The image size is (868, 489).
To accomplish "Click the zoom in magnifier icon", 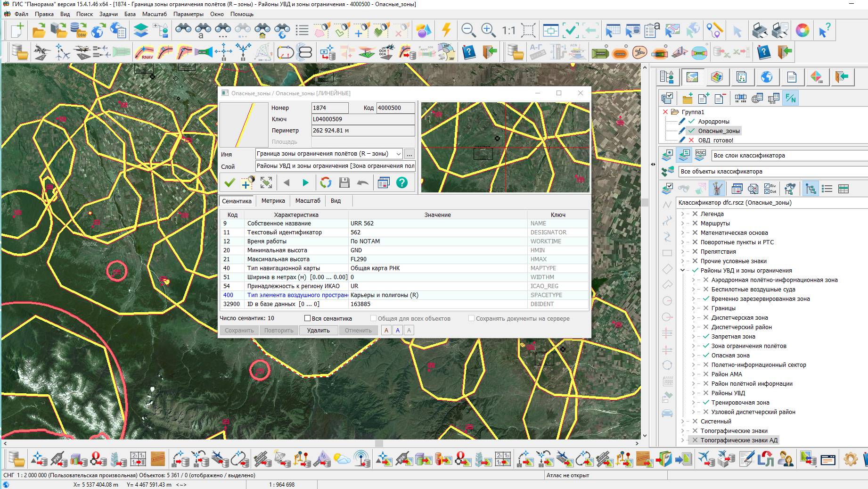I will pyautogui.click(x=488, y=31).
